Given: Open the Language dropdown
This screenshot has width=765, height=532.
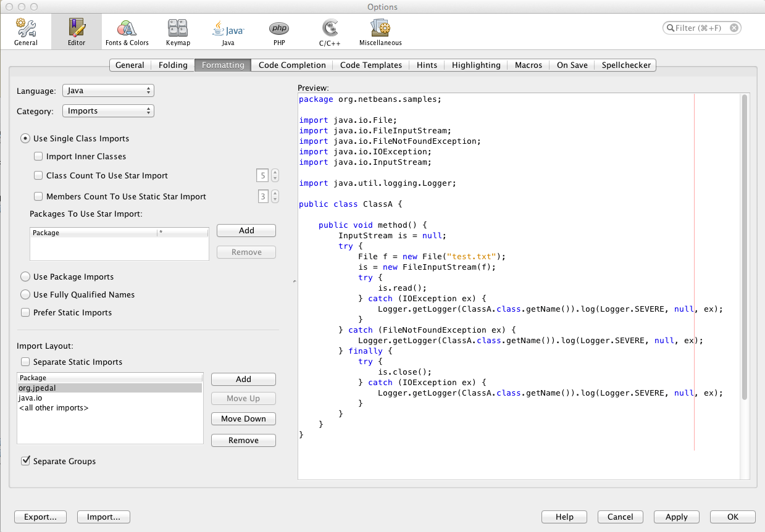Looking at the screenshot, I should pos(108,91).
